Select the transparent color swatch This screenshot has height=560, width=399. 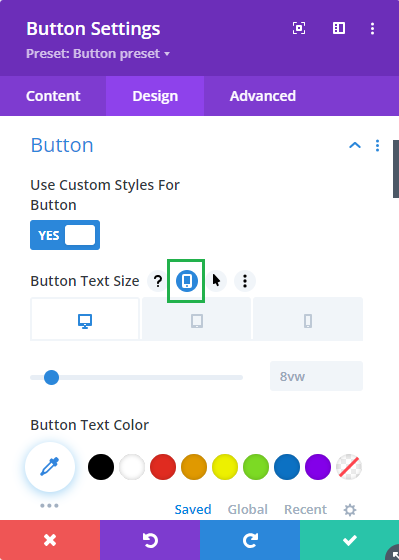tap(349, 467)
